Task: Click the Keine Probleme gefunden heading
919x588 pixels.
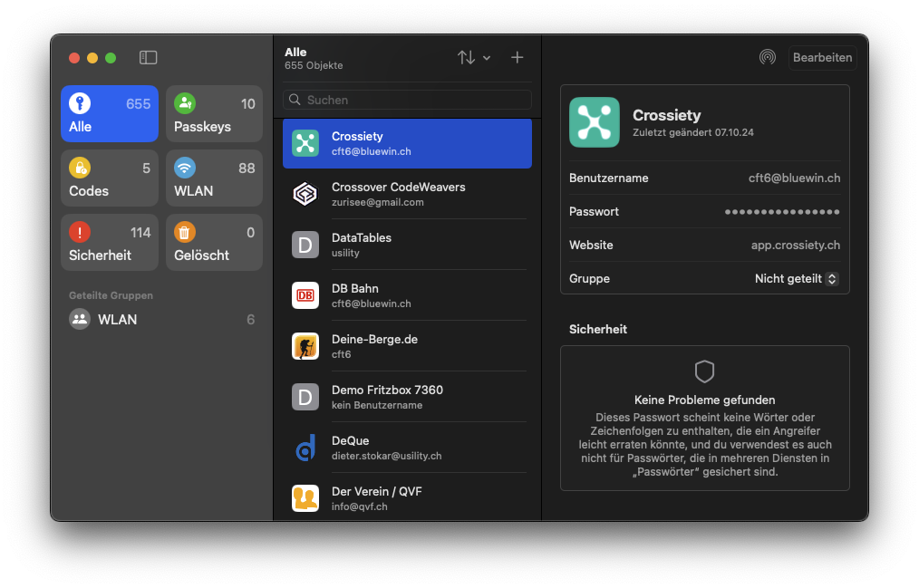Action: (x=704, y=400)
